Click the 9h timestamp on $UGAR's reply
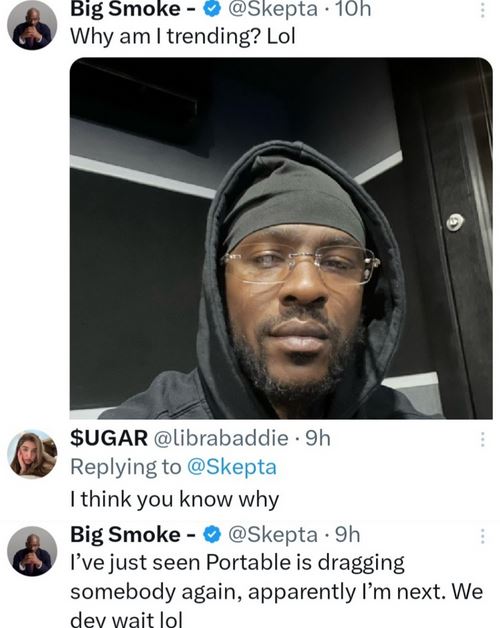This screenshot has width=500, height=628. 318,439
